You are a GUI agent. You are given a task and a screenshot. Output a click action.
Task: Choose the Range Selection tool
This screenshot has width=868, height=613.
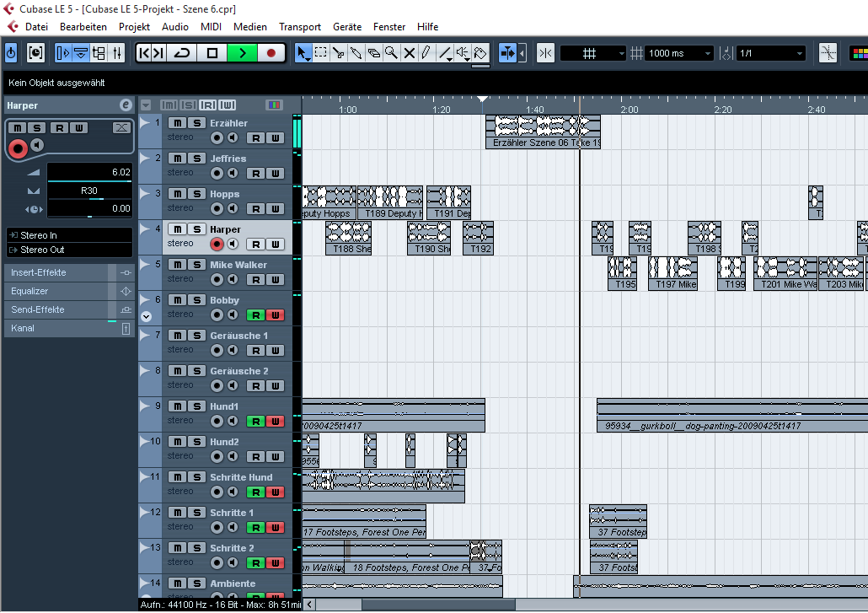pos(320,53)
